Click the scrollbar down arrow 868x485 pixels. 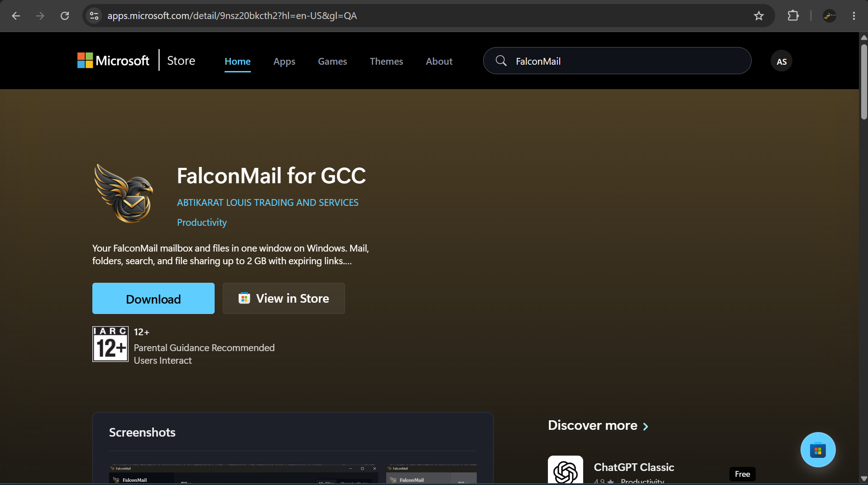click(864, 479)
